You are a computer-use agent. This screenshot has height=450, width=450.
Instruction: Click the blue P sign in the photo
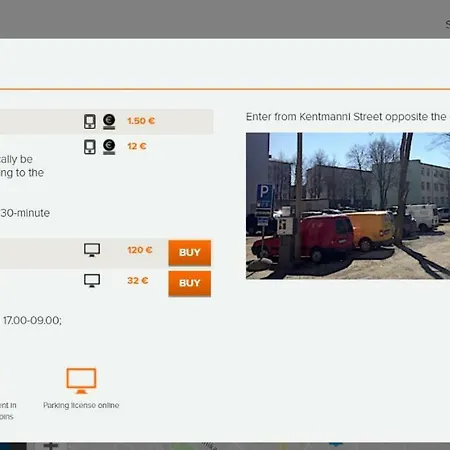[264, 193]
